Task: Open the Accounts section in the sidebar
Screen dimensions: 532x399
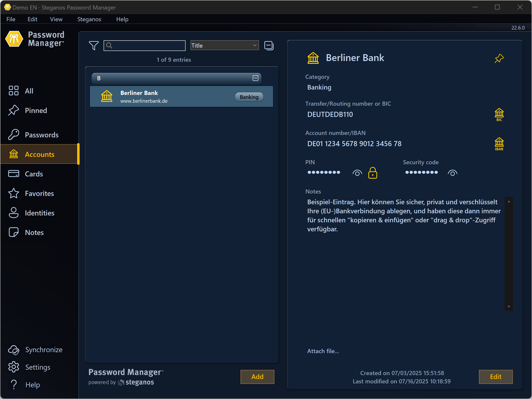Action: tap(40, 154)
